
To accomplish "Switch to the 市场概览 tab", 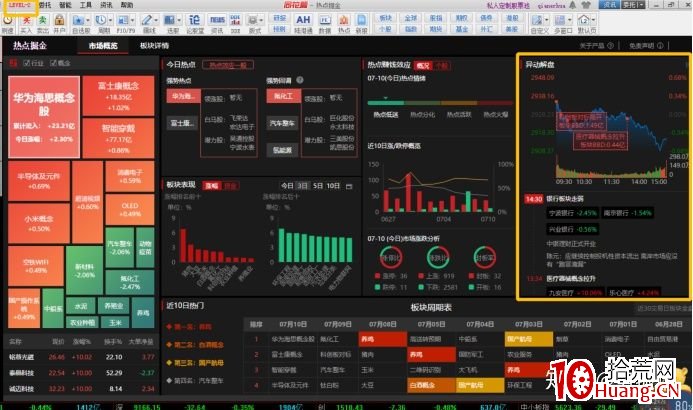I will tap(103, 46).
